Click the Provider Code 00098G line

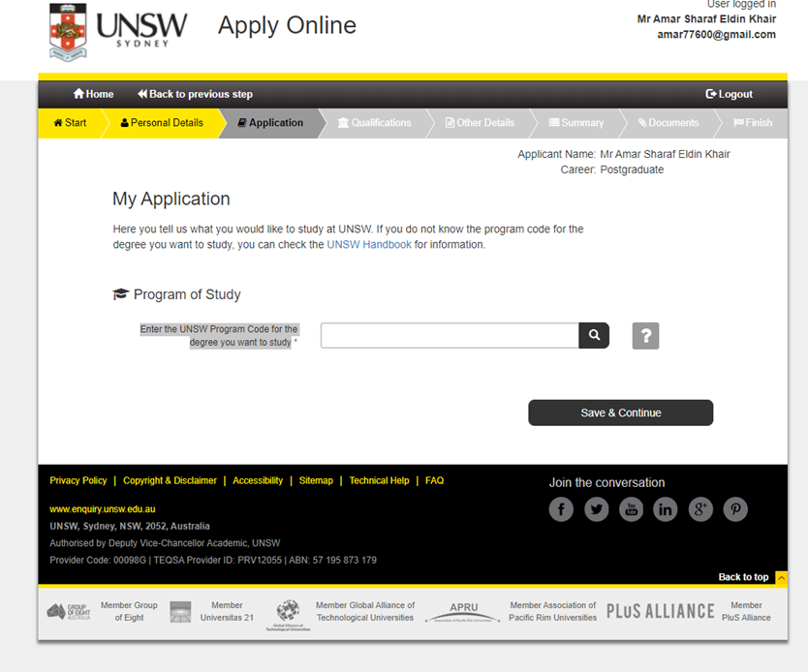pos(213,561)
